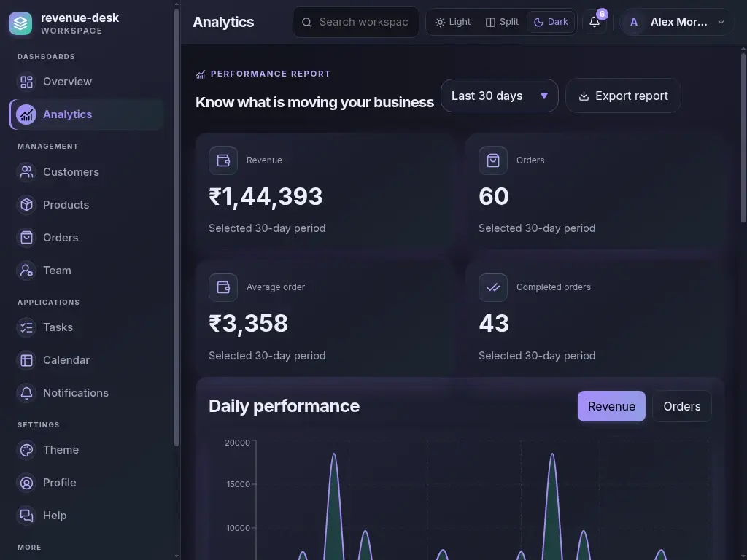Click the Completed orders double-check icon
Screen dimensions: 747x560
[x=493, y=287]
